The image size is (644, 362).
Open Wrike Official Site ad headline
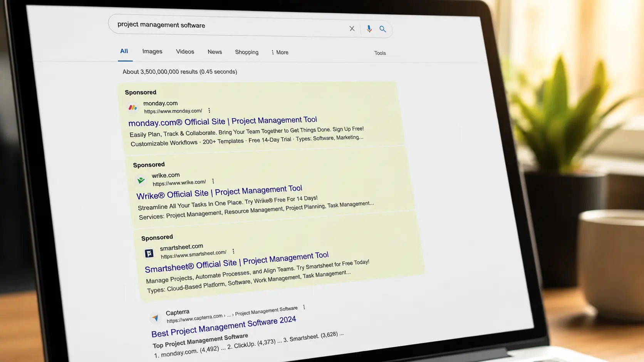click(219, 192)
